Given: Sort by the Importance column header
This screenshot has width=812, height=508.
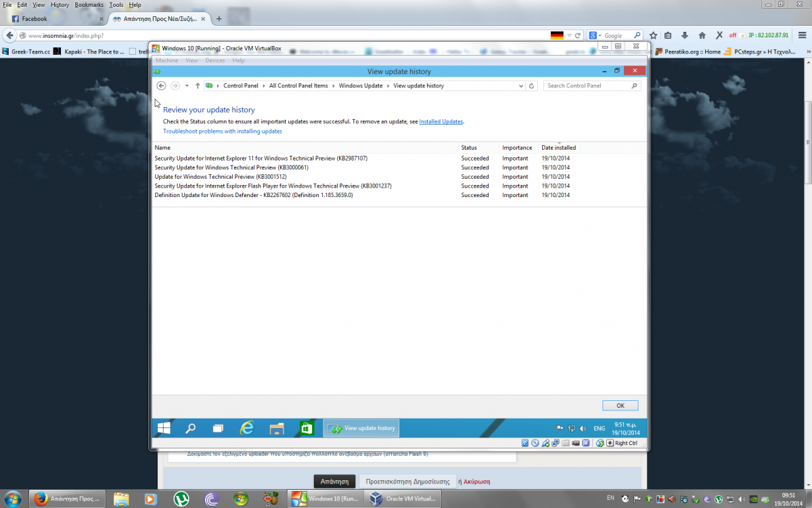Looking at the screenshot, I should click(x=519, y=148).
